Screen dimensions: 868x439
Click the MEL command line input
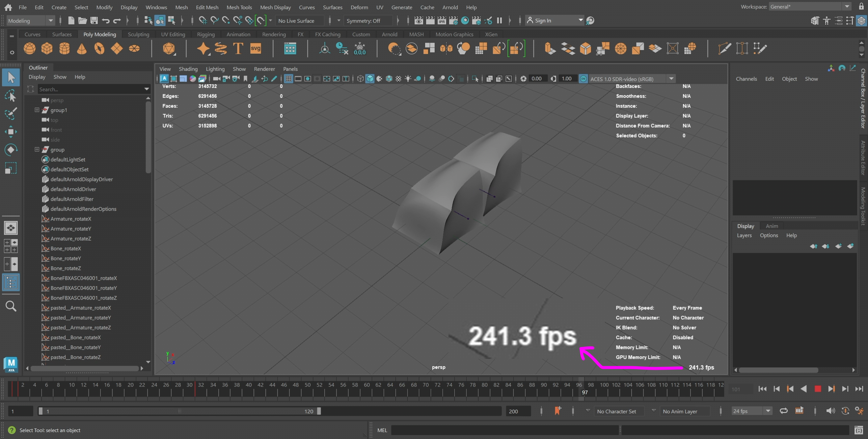click(505, 430)
